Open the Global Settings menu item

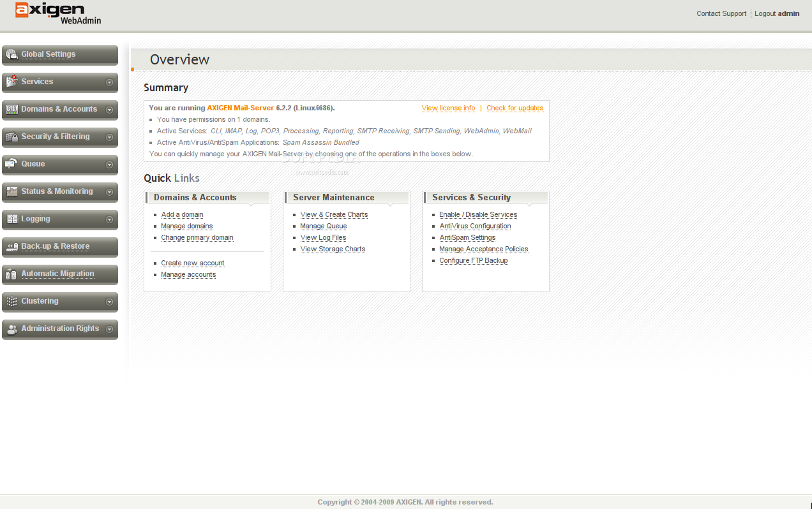click(49, 54)
